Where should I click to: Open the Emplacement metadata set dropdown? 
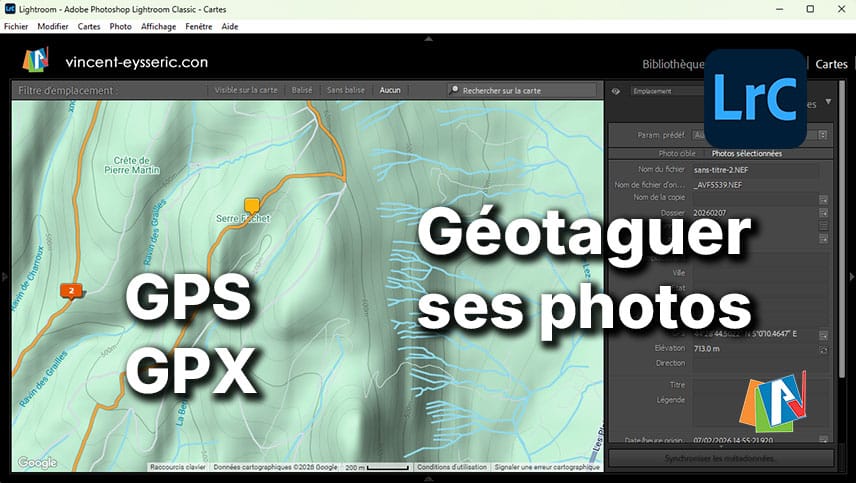(x=668, y=91)
